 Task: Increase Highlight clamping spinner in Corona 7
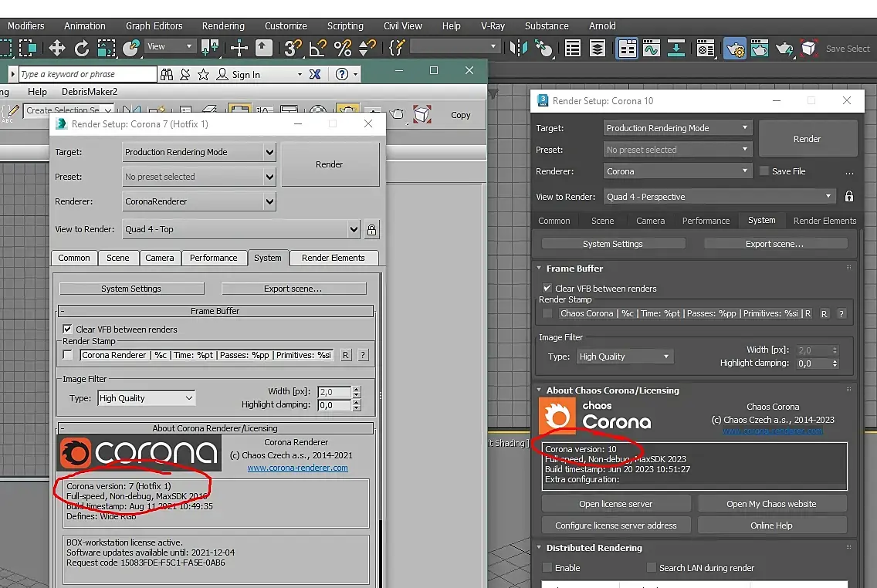pyautogui.click(x=357, y=402)
